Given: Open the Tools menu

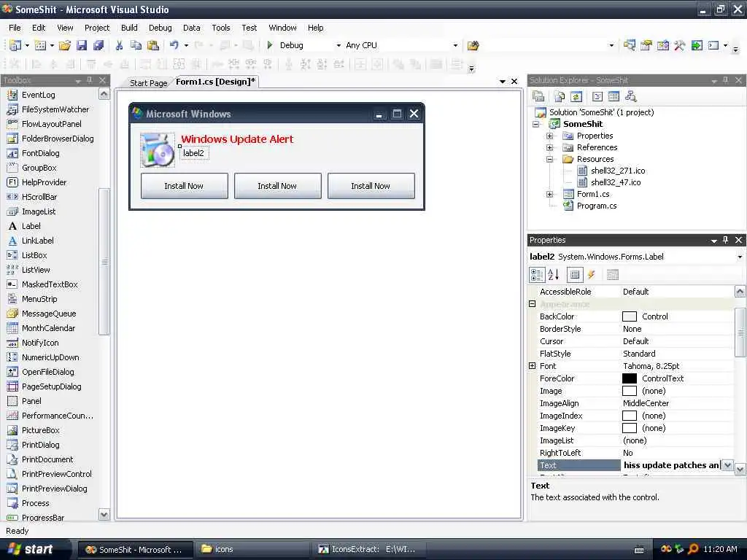Looking at the screenshot, I should pos(220,28).
